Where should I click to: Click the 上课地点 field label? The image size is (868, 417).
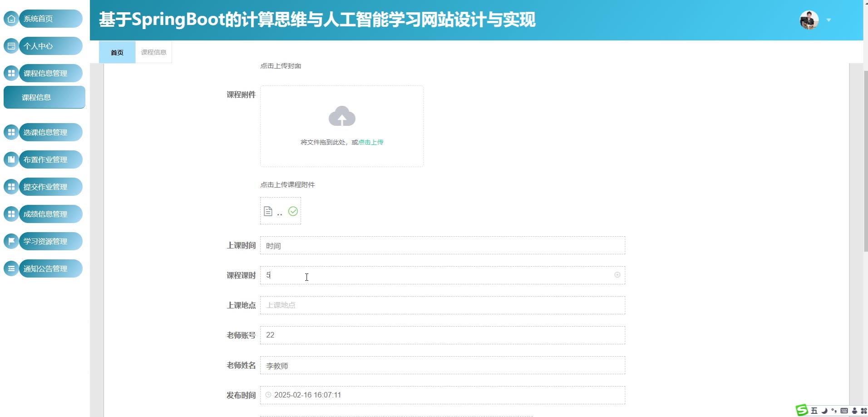click(241, 305)
